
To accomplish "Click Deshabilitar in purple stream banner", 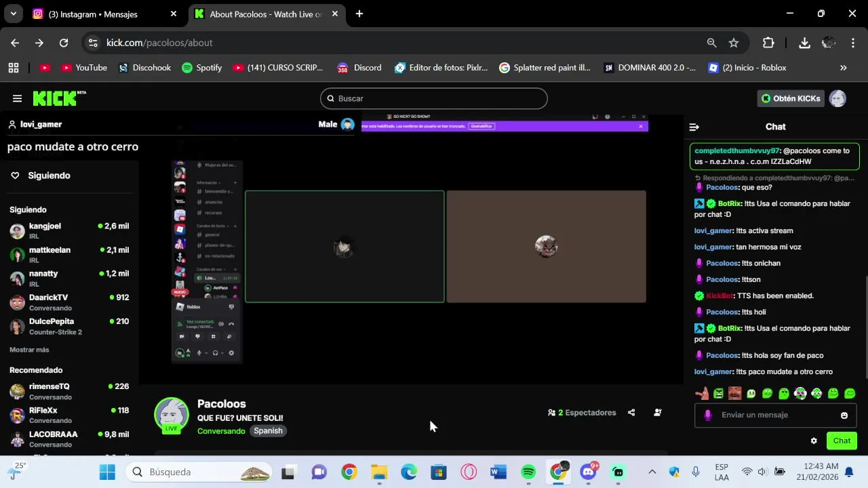I will click(x=481, y=126).
